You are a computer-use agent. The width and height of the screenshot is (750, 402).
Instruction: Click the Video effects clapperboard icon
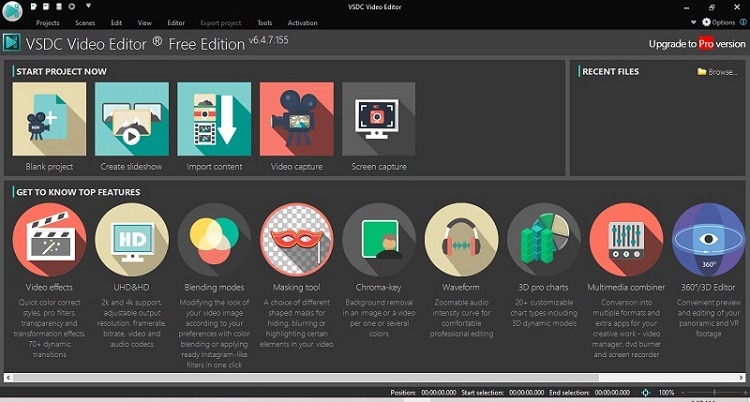pos(49,239)
